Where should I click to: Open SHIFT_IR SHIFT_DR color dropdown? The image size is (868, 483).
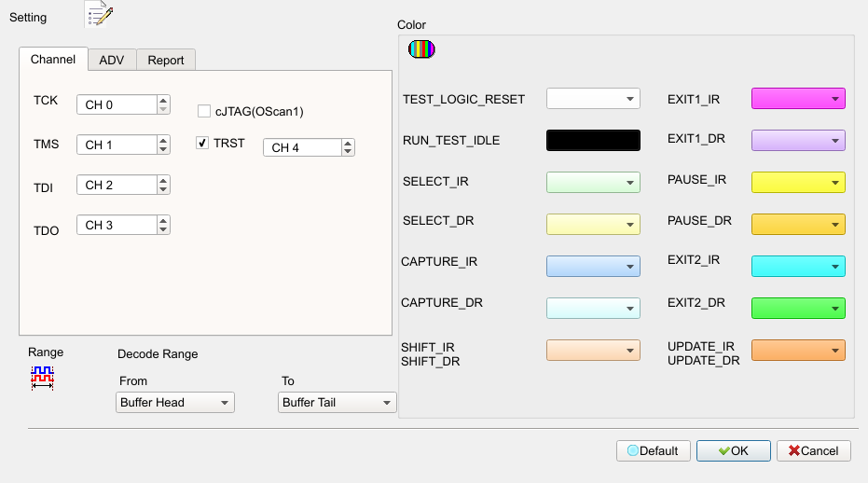click(593, 350)
